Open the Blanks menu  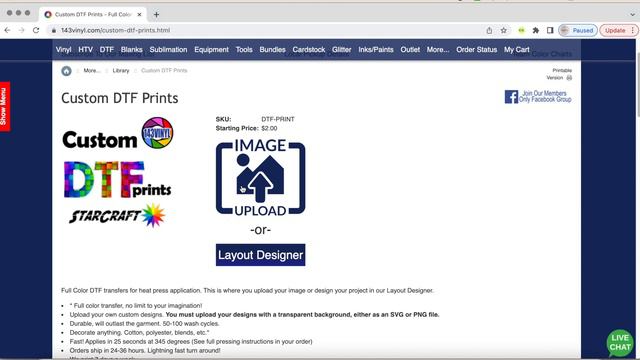[131, 49]
